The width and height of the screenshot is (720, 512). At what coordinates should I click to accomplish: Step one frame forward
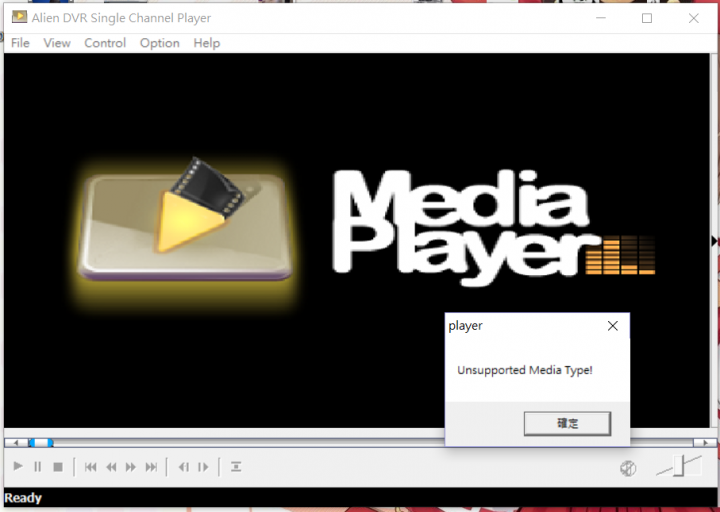tap(203, 467)
